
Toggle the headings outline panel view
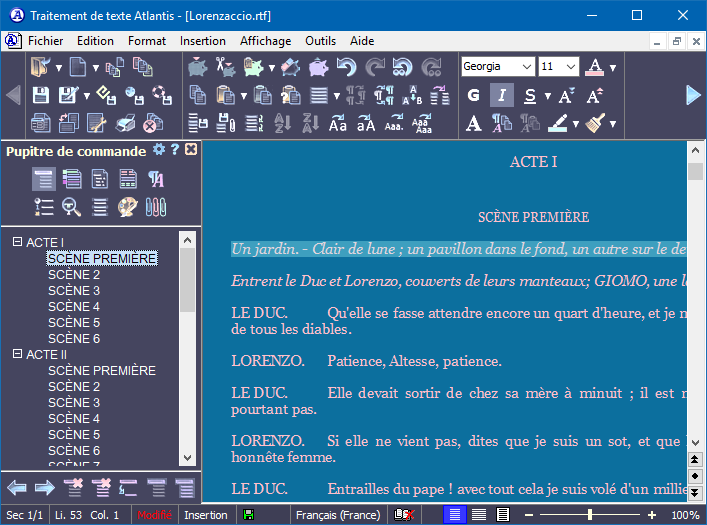pyautogui.click(x=44, y=179)
